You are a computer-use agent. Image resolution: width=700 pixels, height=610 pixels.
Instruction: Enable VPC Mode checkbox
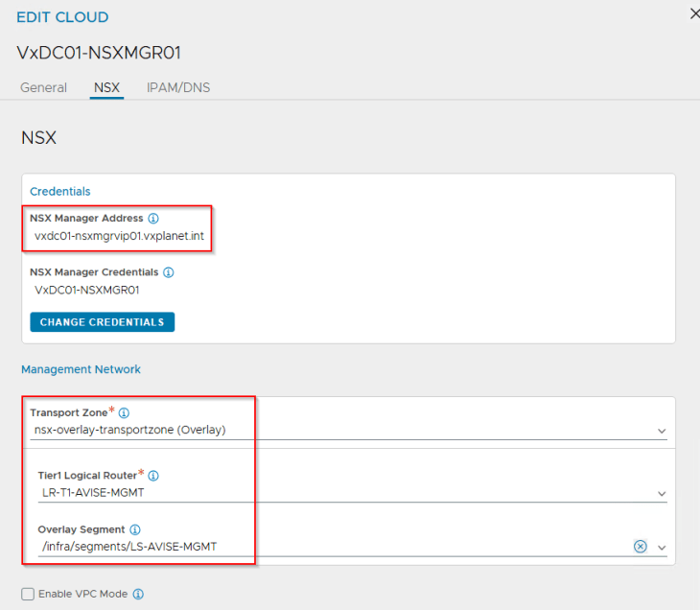coord(28,595)
